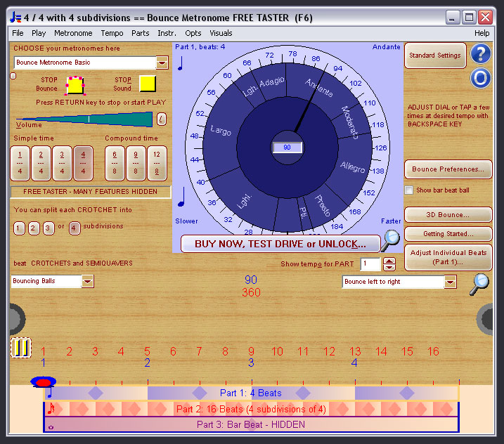Viewport: 504px width, 444px height.
Task: Click Part 1: 4 Beats track bar
Action: pyautogui.click(x=251, y=393)
